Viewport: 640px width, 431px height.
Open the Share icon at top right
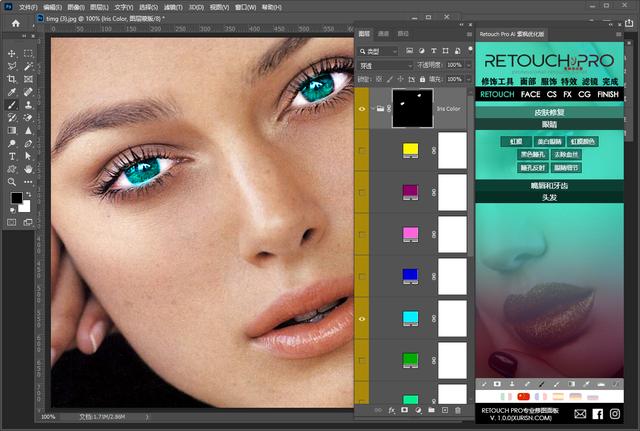click(x=629, y=23)
